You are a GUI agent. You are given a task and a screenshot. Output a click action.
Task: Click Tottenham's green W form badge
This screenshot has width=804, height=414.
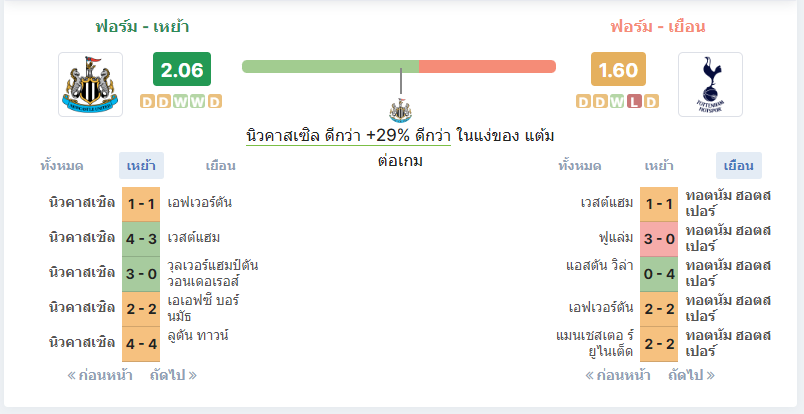[617, 102]
